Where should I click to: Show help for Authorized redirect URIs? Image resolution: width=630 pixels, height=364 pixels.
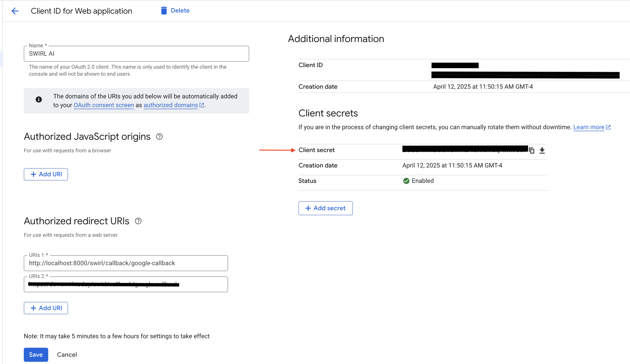coord(138,221)
